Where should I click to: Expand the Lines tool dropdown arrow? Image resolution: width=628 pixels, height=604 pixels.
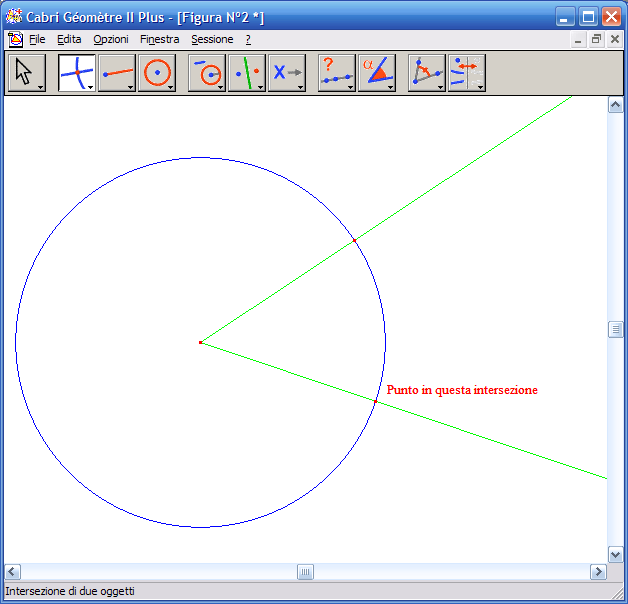click(x=130, y=87)
